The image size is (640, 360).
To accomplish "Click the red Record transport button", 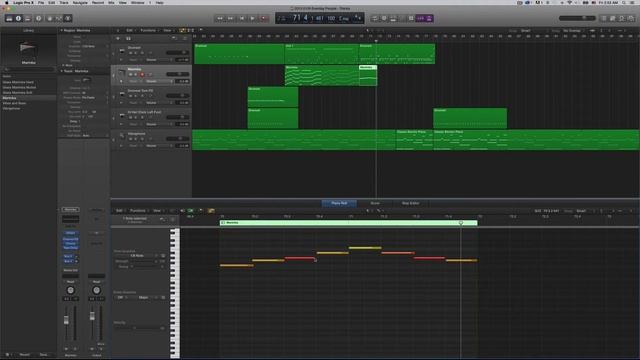I will [x=264, y=18].
